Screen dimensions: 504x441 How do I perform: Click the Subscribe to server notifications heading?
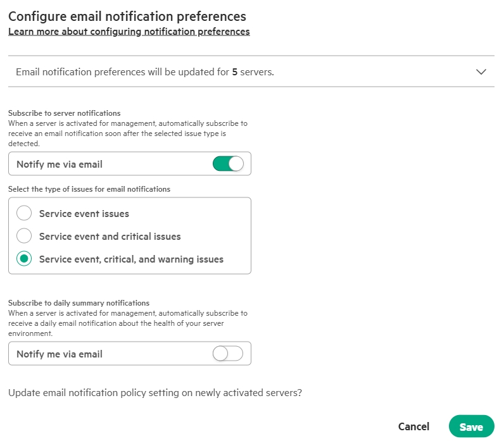pyautogui.click(x=64, y=113)
